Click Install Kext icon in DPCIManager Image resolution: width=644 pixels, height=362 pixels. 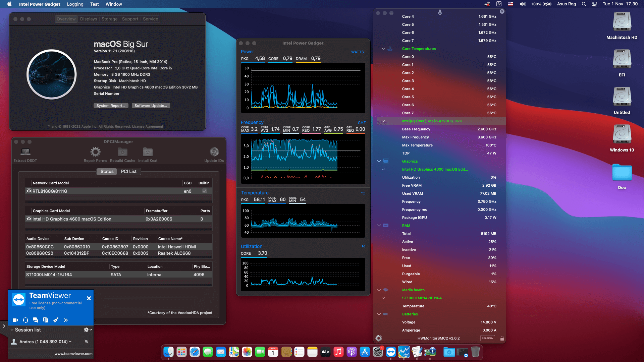[148, 152]
